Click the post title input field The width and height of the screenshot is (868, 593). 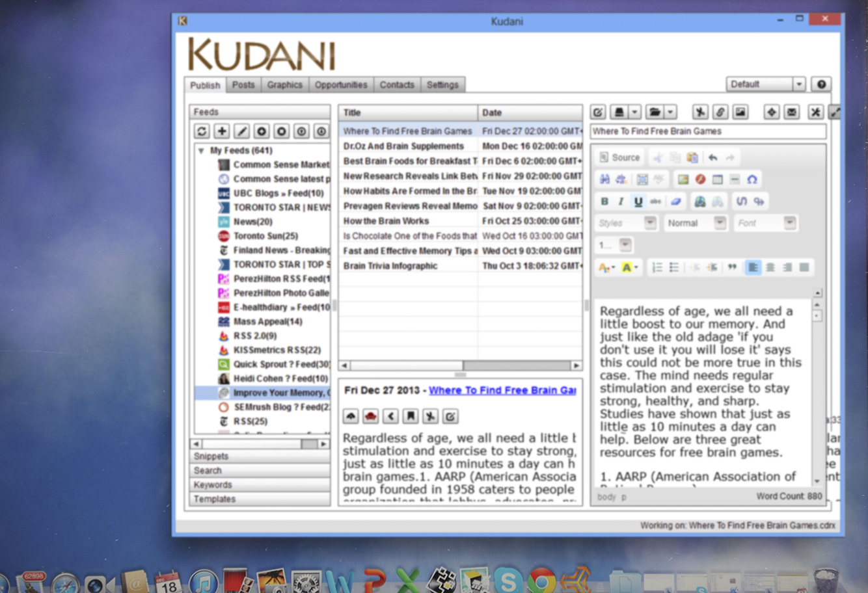[x=709, y=131]
